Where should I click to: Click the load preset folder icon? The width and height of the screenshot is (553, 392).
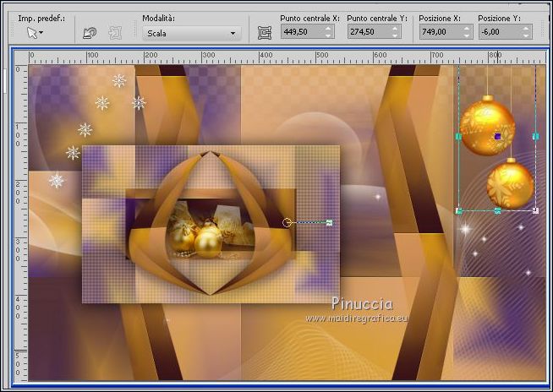(90, 33)
